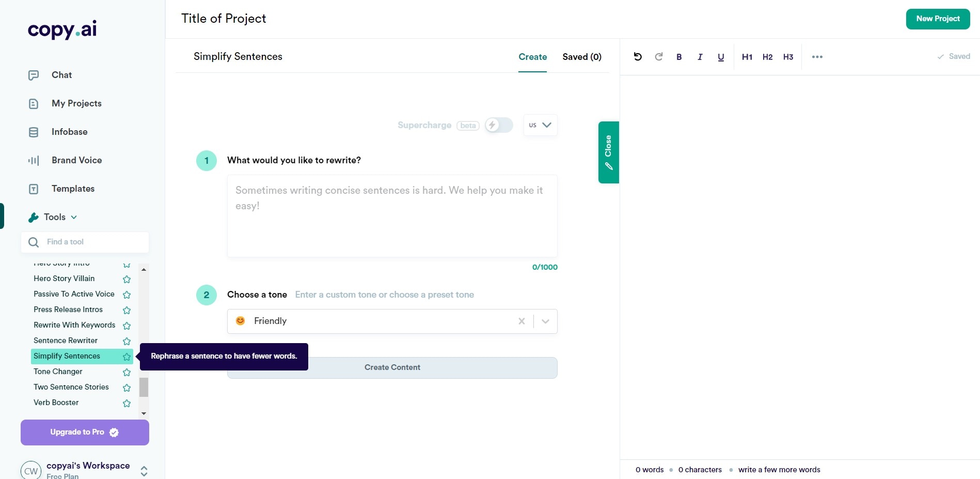This screenshot has width=980, height=479.
Task: Open the Infobase section
Action: point(69,132)
